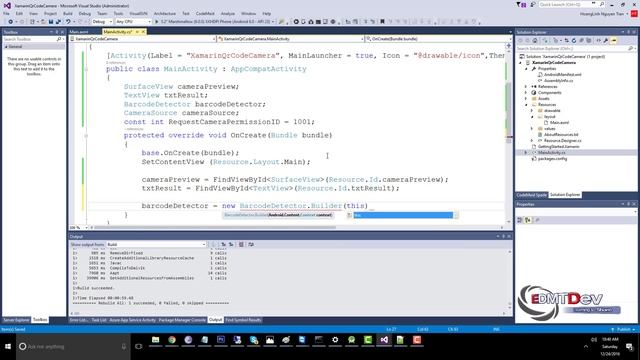Toggle auto-hide pin on Properties panel
The image size is (640, 360).
pos(629,204)
